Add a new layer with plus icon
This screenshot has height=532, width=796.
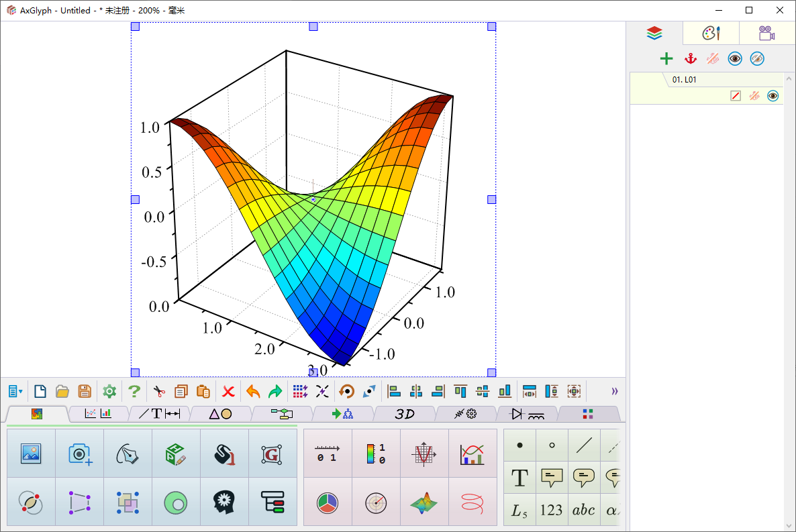(666, 59)
